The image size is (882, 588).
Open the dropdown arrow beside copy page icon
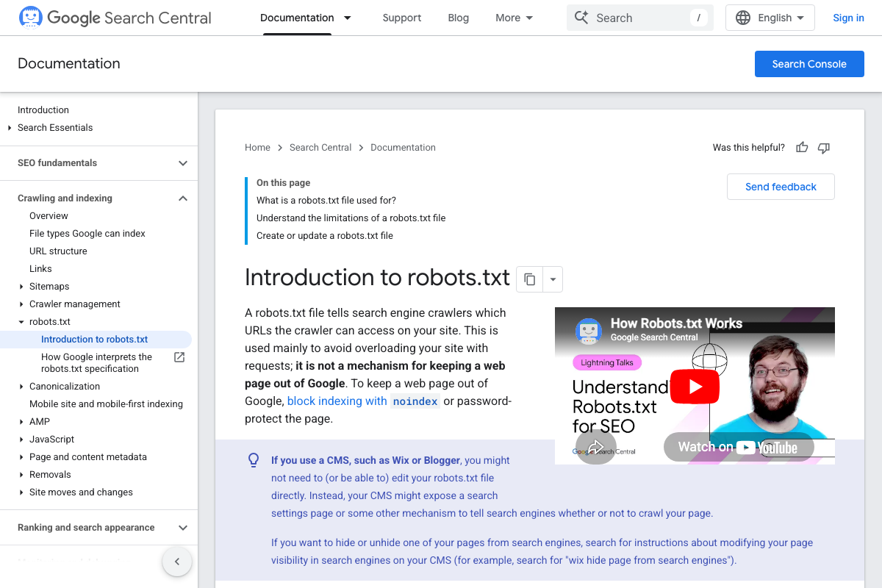click(x=553, y=279)
